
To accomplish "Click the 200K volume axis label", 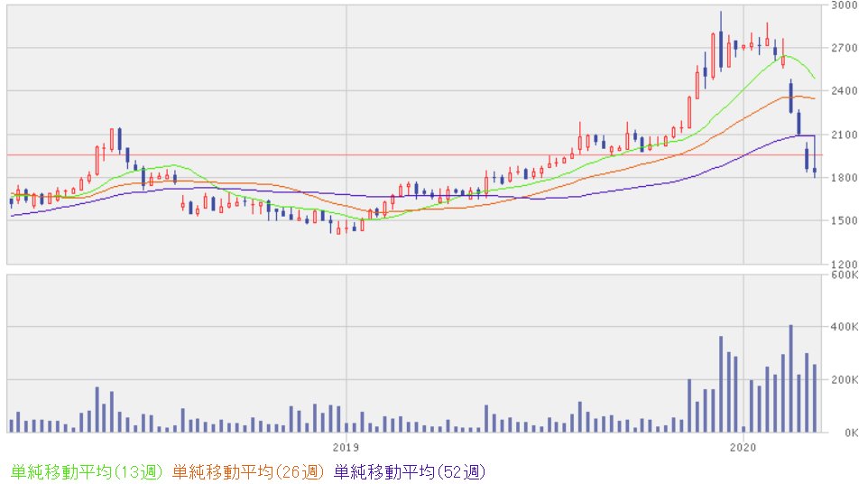I will pyautogui.click(x=845, y=380).
